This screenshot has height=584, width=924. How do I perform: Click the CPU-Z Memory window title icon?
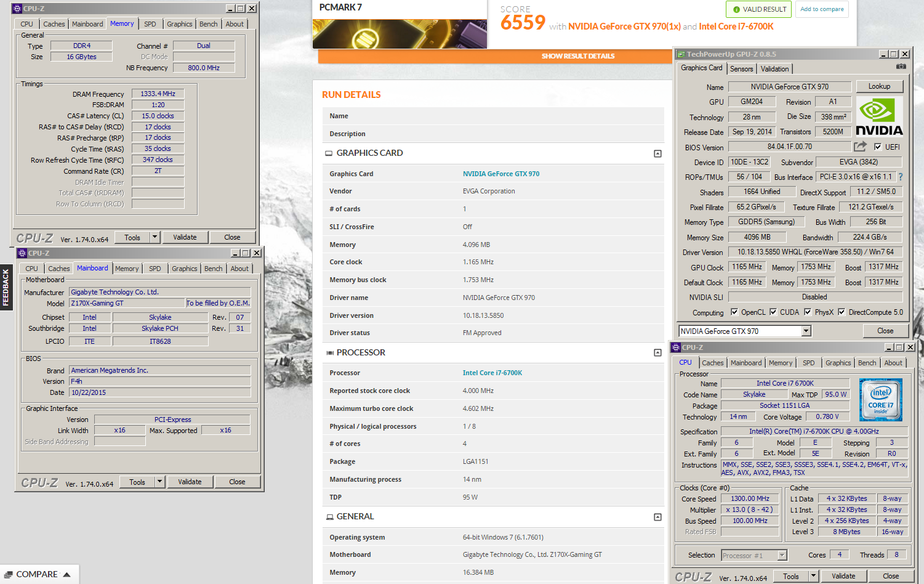click(x=18, y=9)
